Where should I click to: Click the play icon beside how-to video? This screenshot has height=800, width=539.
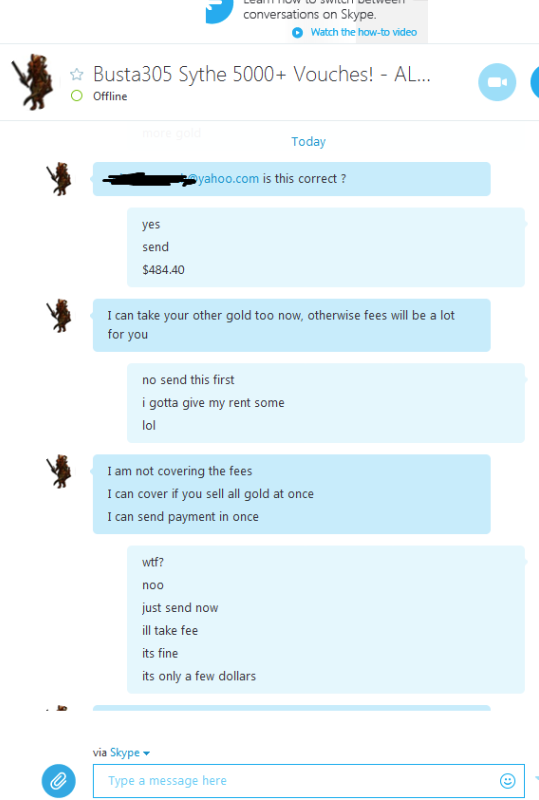(298, 33)
